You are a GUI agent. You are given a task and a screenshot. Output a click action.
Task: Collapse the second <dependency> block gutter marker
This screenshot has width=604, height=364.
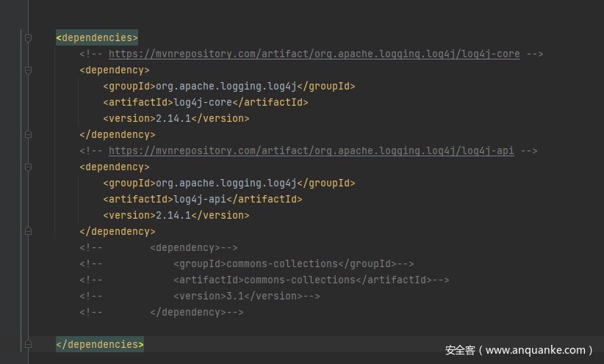28,167
